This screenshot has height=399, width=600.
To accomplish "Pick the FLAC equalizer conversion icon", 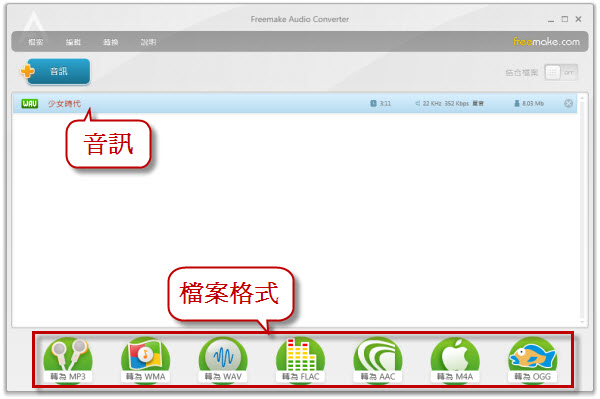I will [x=300, y=360].
